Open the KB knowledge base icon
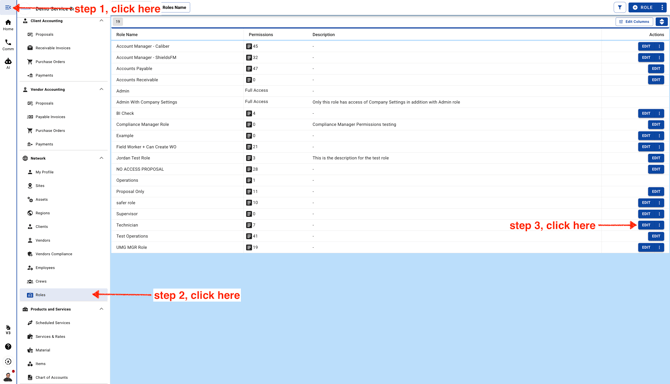This screenshot has height=384, width=670. [x=8, y=329]
